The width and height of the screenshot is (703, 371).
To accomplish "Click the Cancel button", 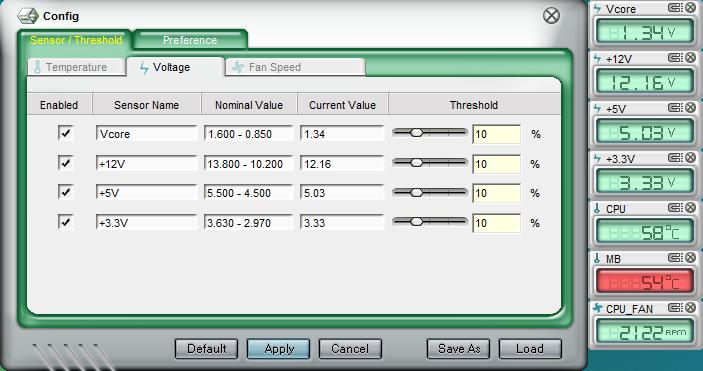I will [x=350, y=349].
